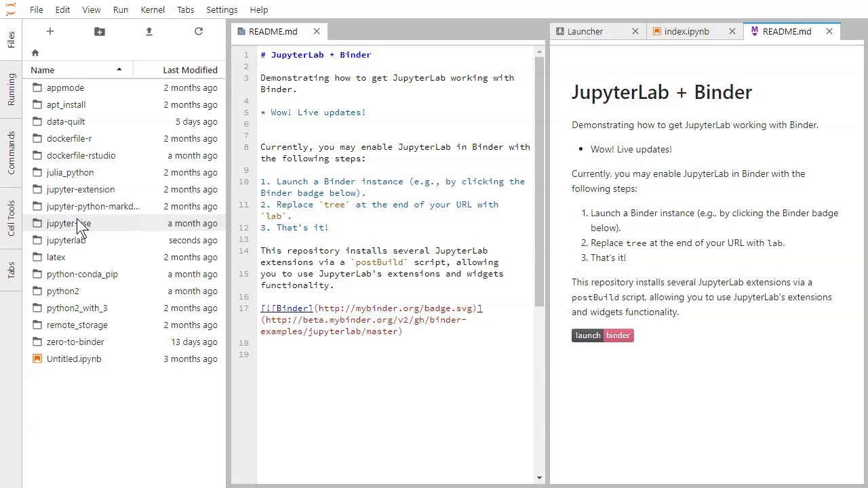The width and height of the screenshot is (868, 488).
Task: Switch to Running sidebar panel
Action: point(11,89)
